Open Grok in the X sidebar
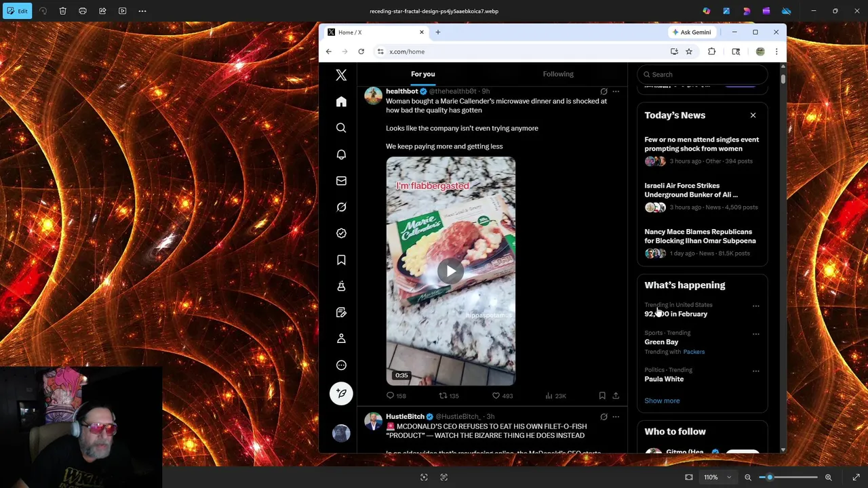 point(341,207)
